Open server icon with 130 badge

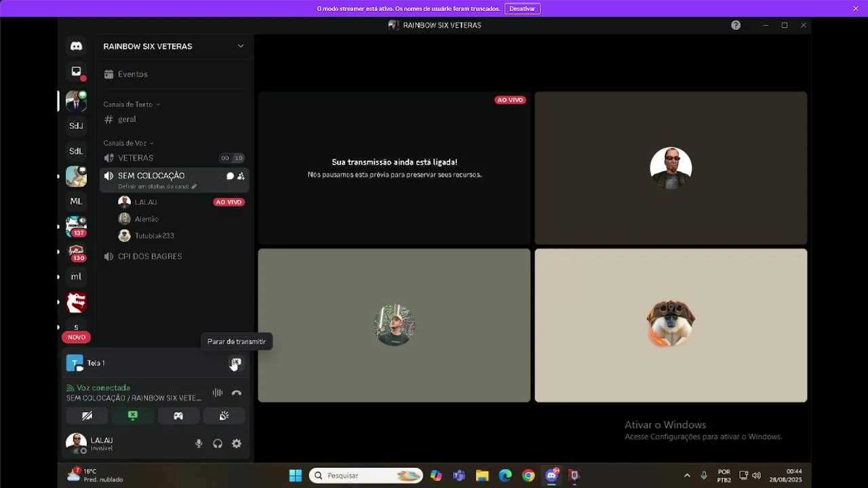click(x=76, y=252)
